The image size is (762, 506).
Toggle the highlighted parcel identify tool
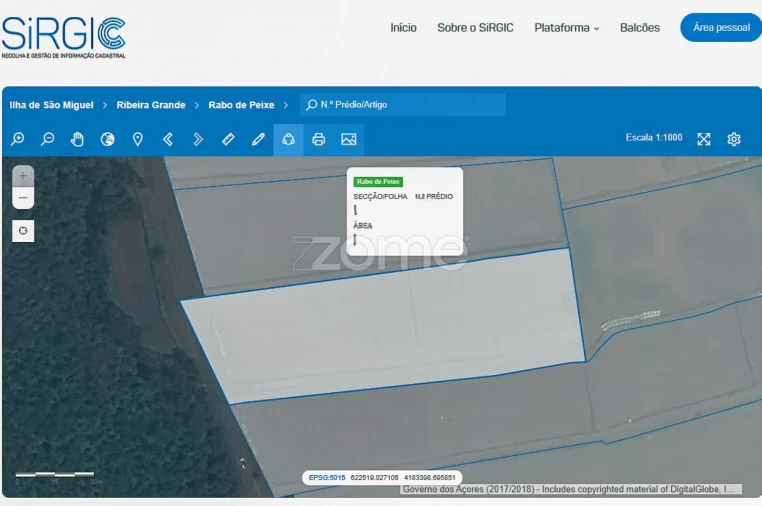(288, 139)
